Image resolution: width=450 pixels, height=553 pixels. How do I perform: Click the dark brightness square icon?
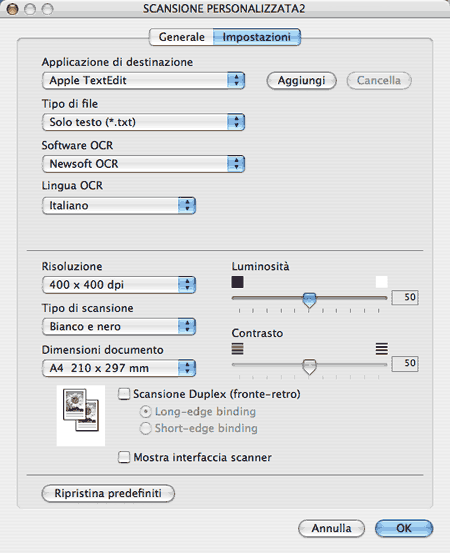[x=237, y=282]
